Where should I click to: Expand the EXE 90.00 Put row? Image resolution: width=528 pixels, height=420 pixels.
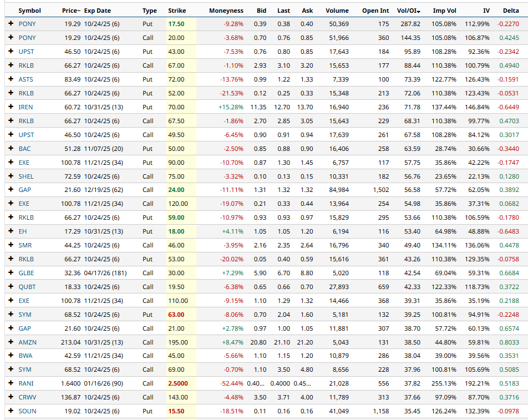(x=11, y=162)
